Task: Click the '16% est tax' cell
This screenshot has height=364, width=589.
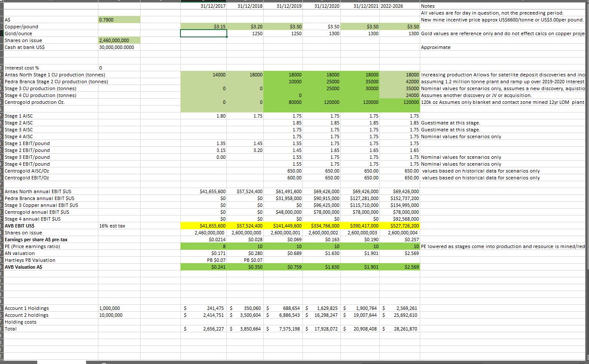Action: (x=119, y=226)
